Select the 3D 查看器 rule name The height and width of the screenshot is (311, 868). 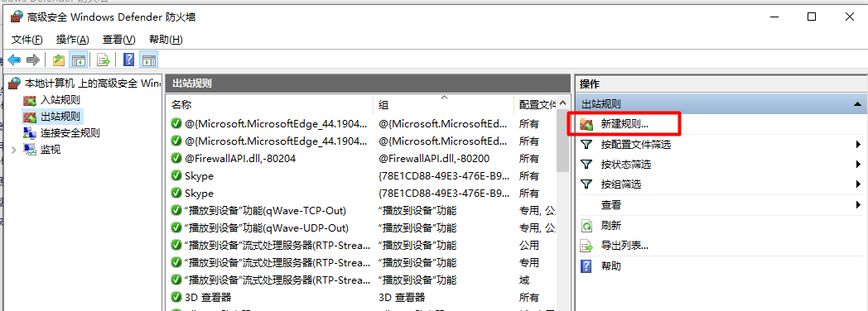tap(208, 297)
